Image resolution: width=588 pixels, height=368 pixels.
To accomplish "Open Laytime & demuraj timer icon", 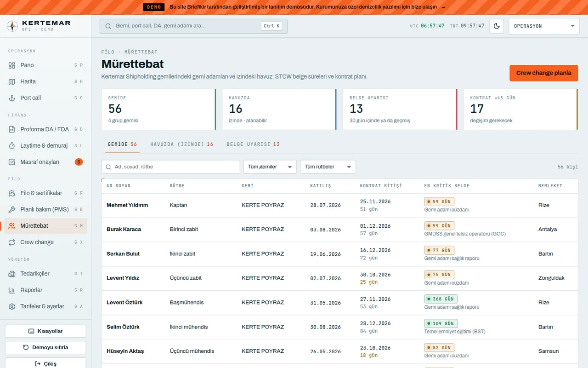I will (12, 146).
